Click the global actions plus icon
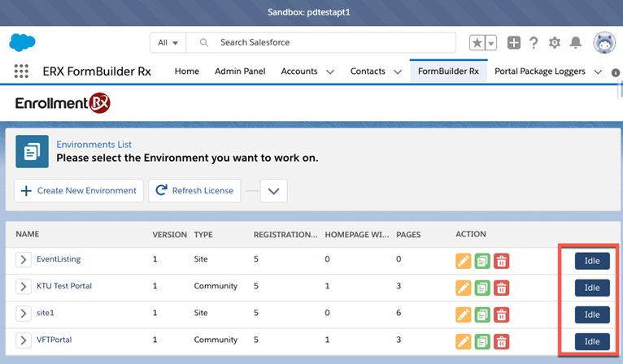 click(x=514, y=43)
